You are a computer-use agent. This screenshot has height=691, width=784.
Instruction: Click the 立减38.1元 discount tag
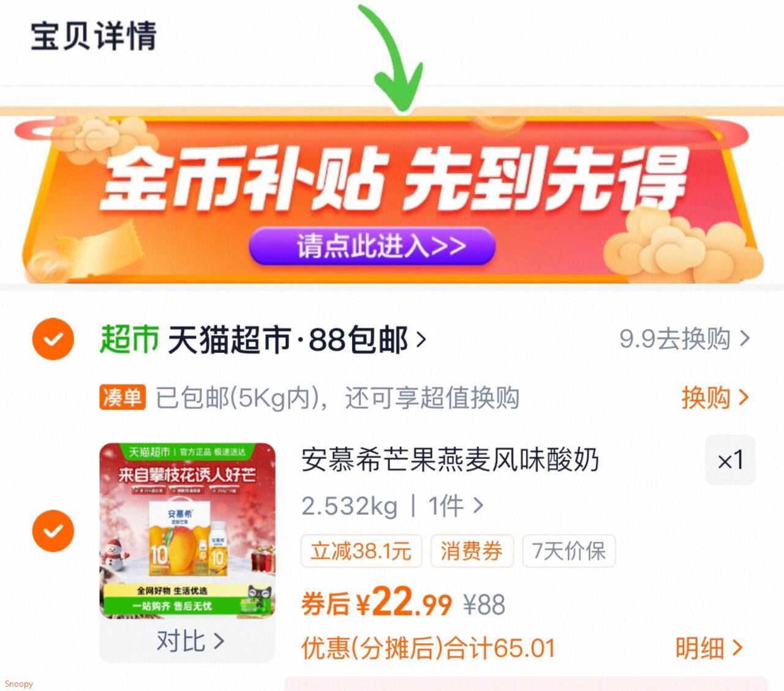(x=361, y=551)
